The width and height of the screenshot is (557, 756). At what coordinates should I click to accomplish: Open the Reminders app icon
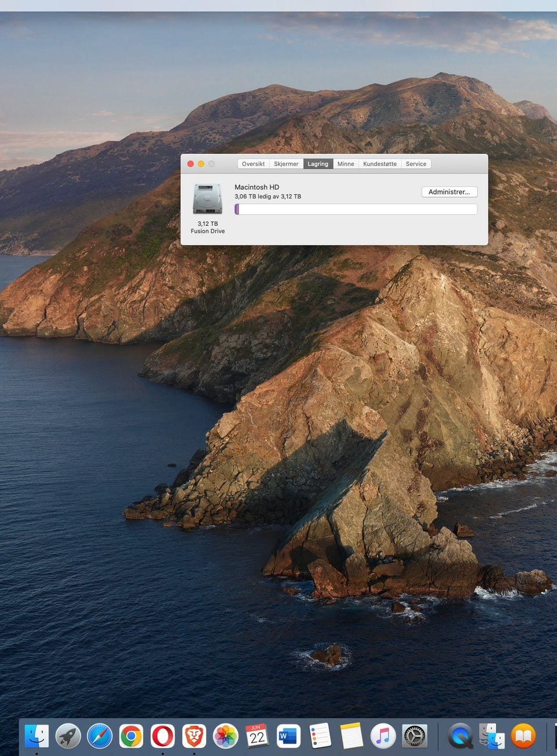[320, 736]
